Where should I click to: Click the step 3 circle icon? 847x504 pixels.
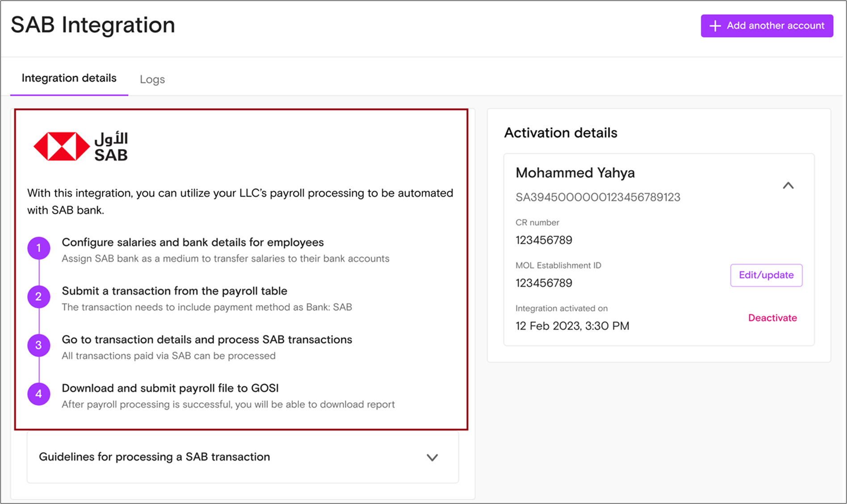pyautogui.click(x=39, y=346)
